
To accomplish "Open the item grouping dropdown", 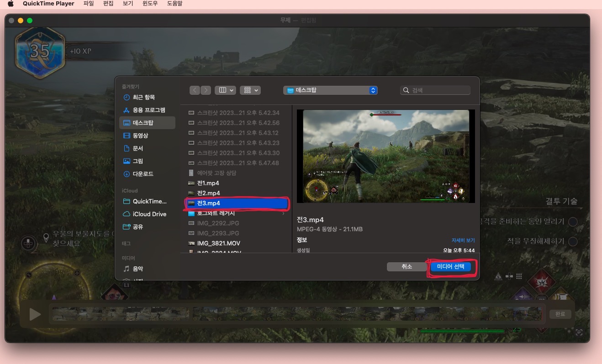I will (x=250, y=90).
